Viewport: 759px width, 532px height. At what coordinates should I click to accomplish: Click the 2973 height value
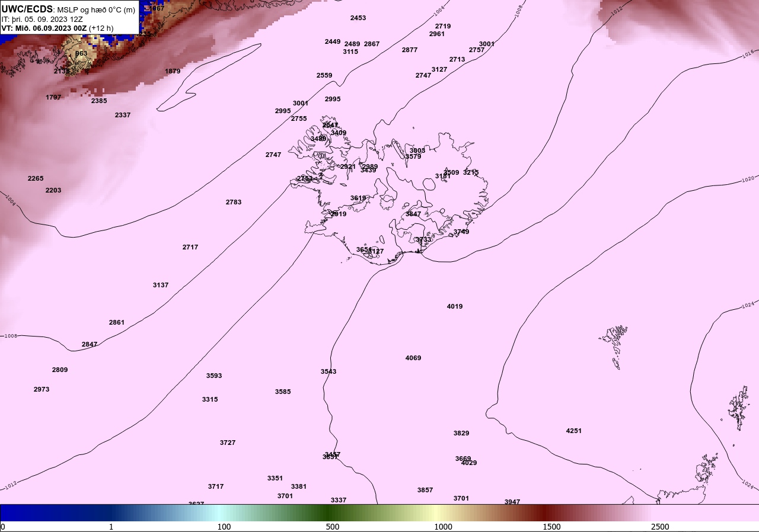coord(42,389)
